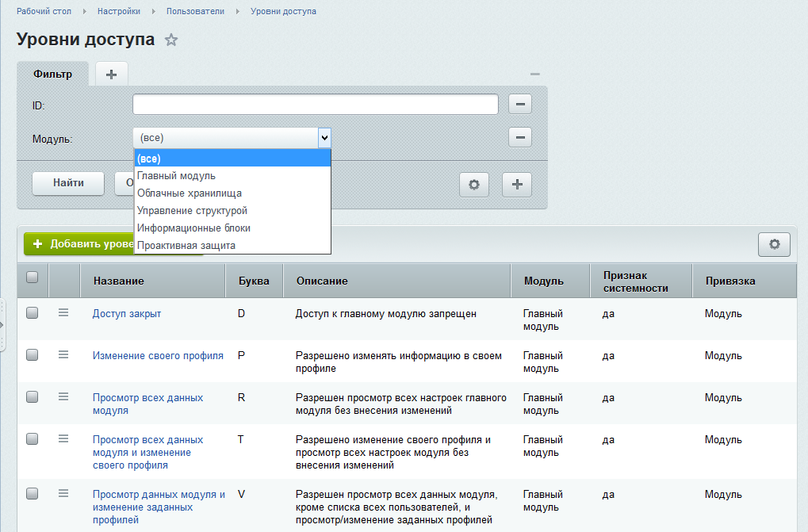
Task: Open Изменение своего профиля link
Action: click(x=158, y=356)
